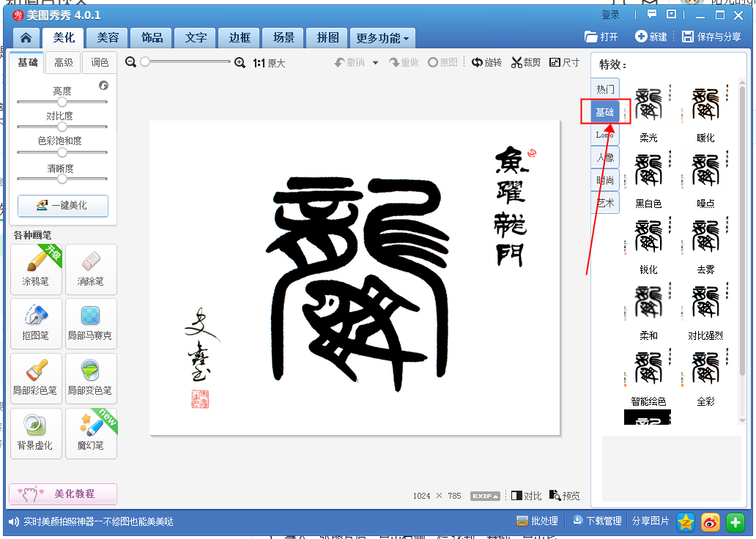Open the 美化教程 tutorial button
This screenshot has height=539, width=756.
pyautogui.click(x=63, y=494)
